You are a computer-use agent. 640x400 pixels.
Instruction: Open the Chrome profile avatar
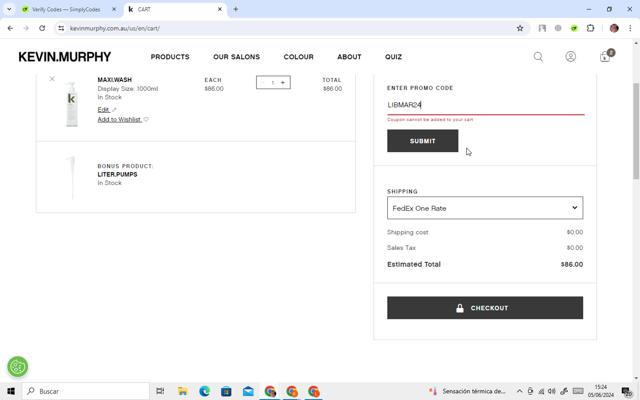click(614, 28)
